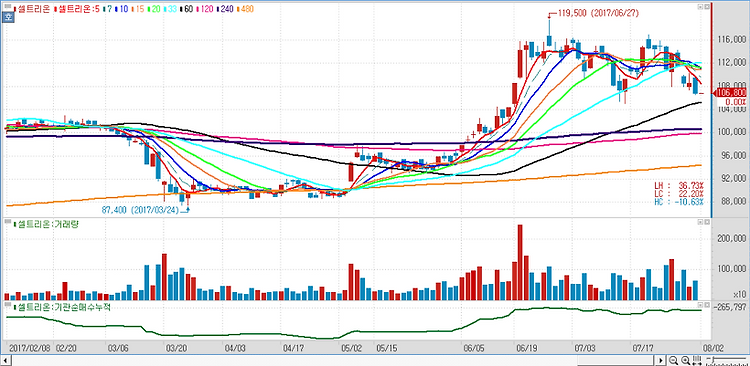
Task: Click the 07/17 date axis label
Action: [643, 348]
